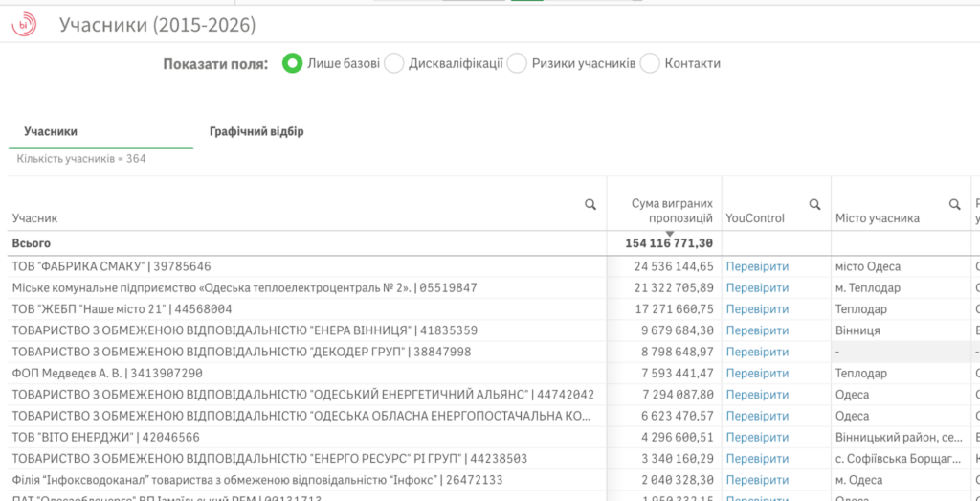
Task: Open search in Учасник column
Action: coord(590,204)
